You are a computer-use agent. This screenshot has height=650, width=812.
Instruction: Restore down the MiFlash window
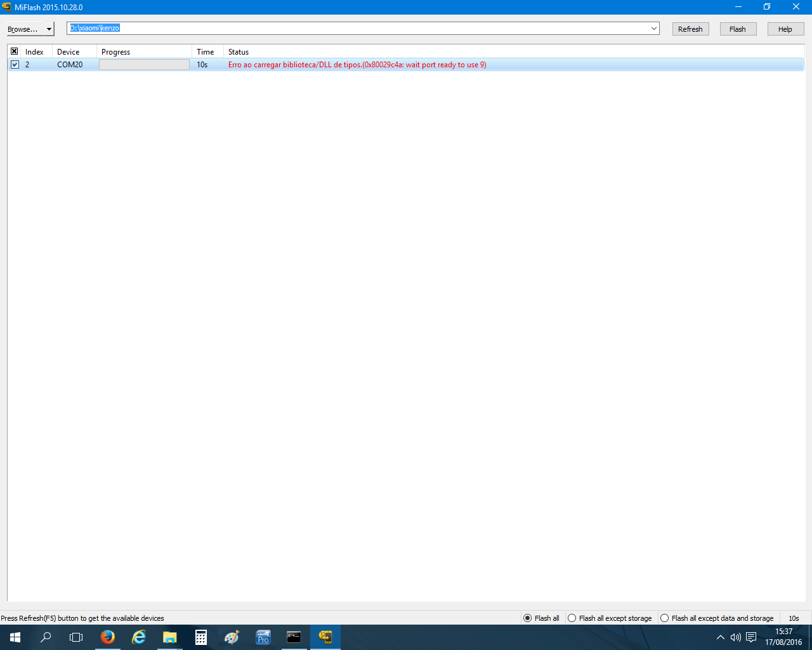(x=767, y=7)
